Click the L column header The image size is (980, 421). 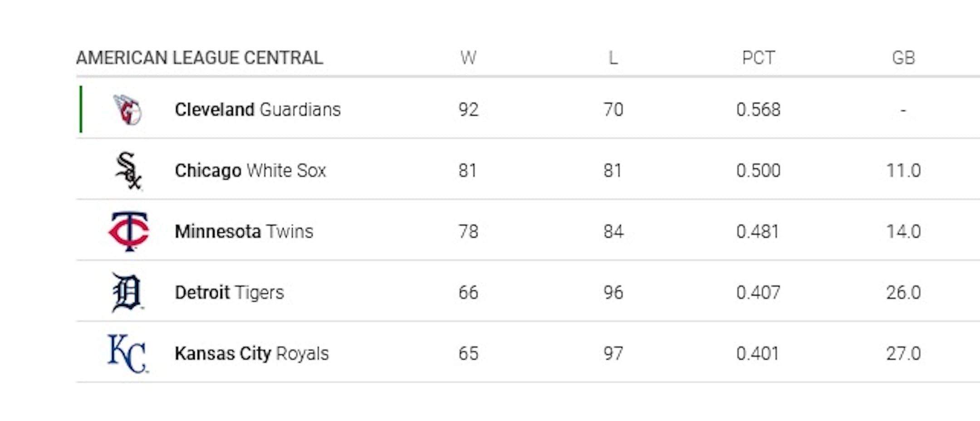(x=613, y=58)
